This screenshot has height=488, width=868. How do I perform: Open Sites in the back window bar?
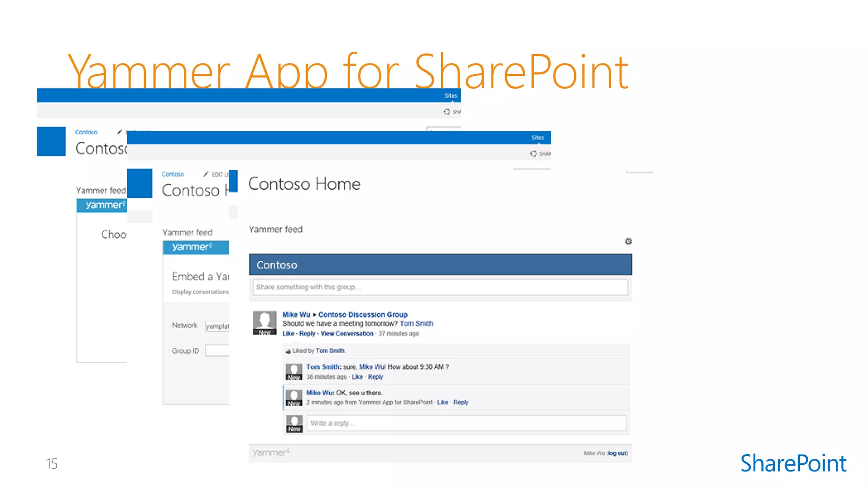451,96
